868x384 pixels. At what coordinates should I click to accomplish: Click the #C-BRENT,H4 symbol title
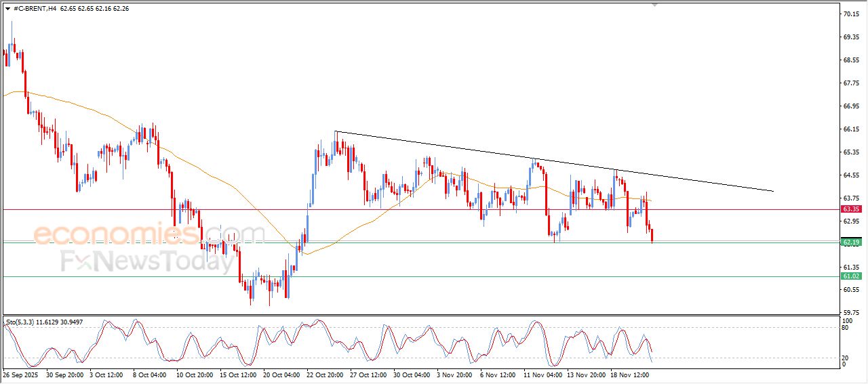point(34,8)
